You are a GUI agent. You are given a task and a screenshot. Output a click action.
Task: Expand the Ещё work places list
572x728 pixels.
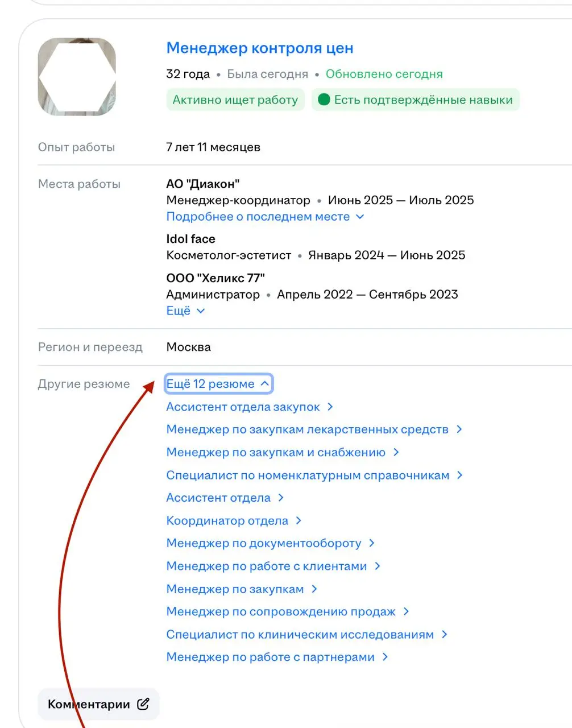point(185,311)
